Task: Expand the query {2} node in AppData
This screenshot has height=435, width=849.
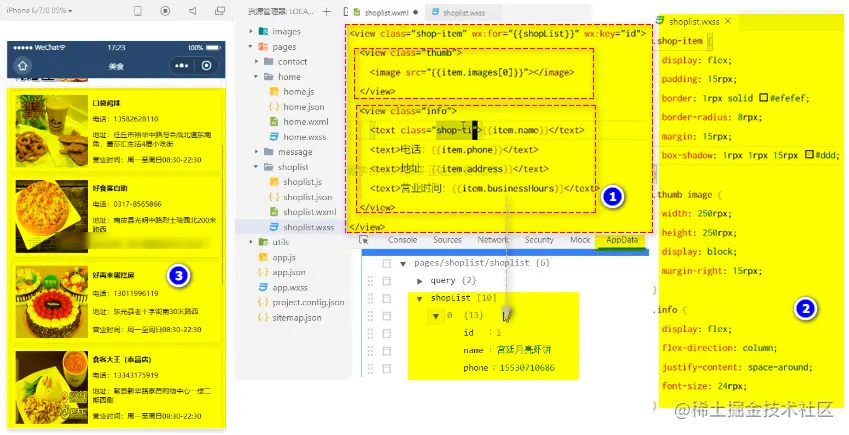Action: pyautogui.click(x=420, y=281)
